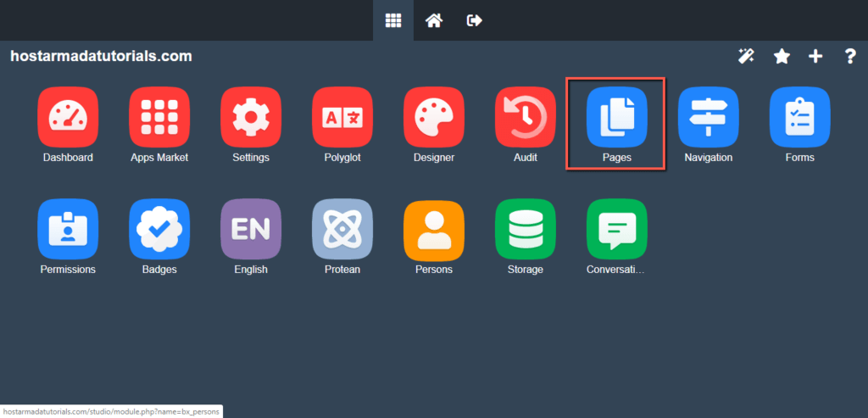Open the Navigation signpost app

(708, 117)
